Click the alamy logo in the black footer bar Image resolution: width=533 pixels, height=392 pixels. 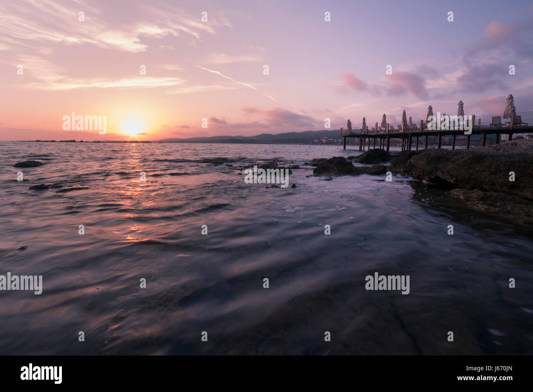(x=41, y=374)
